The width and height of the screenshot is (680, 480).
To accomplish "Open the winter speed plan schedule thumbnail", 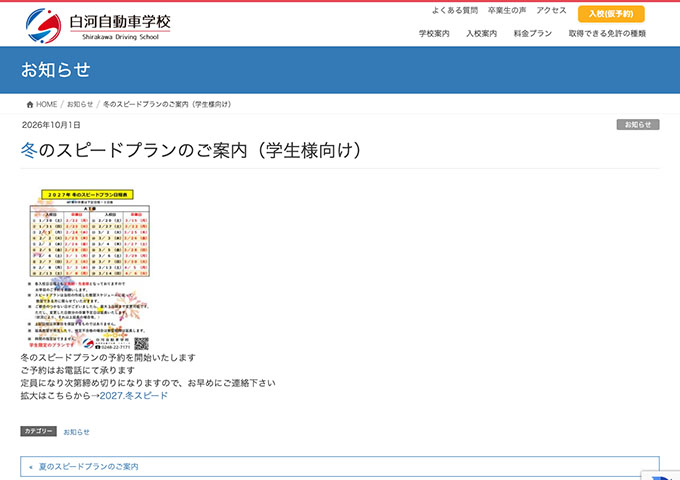I will (x=89, y=269).
